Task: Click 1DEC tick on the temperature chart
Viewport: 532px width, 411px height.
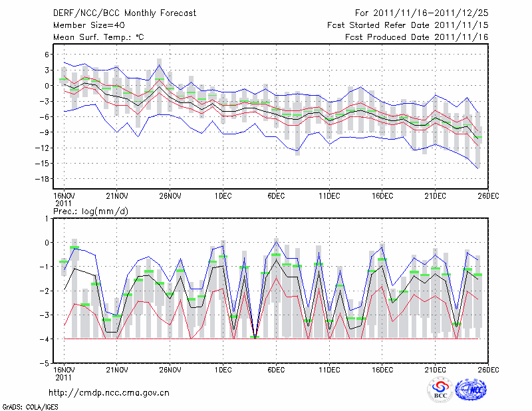Action: 223,196
